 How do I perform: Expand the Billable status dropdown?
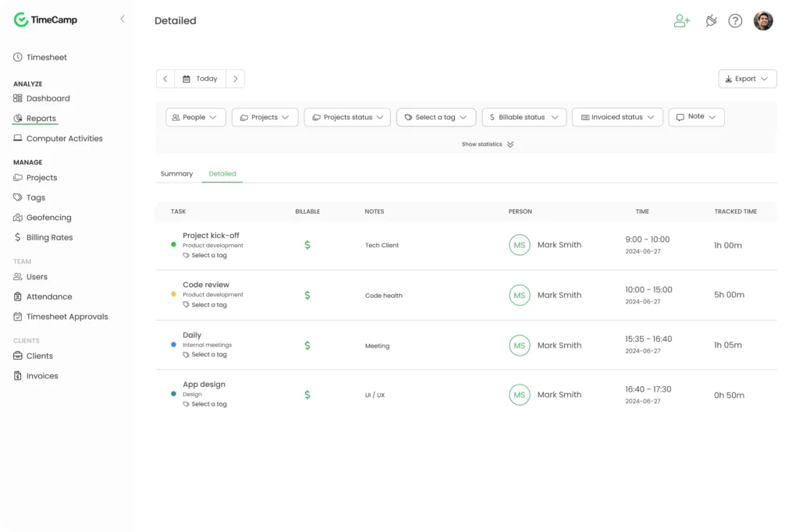tap(524, 117)
